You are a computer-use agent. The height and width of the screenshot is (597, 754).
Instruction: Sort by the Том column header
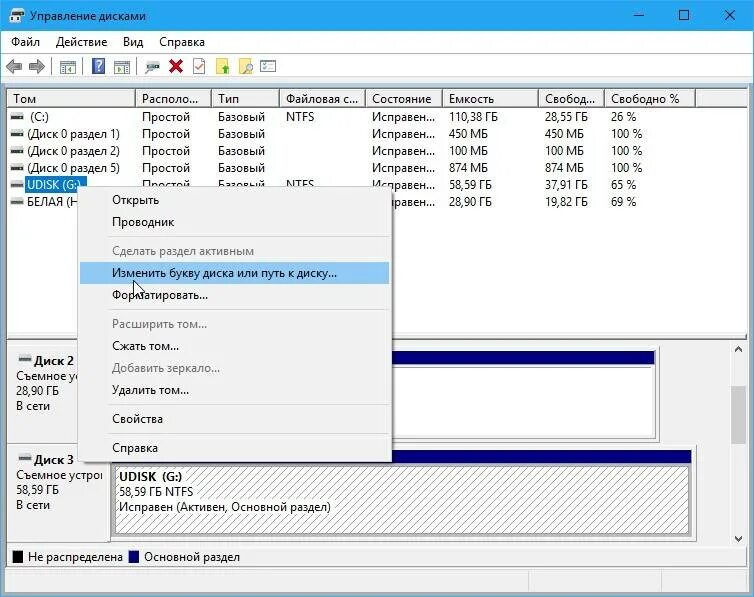click(71, 99)
